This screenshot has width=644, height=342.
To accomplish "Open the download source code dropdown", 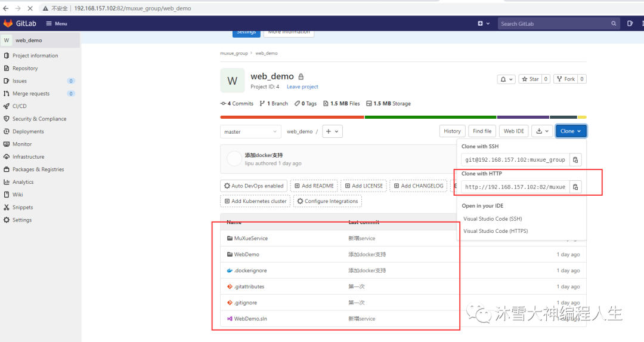I will pyautogui.click(x=542, y=131).
